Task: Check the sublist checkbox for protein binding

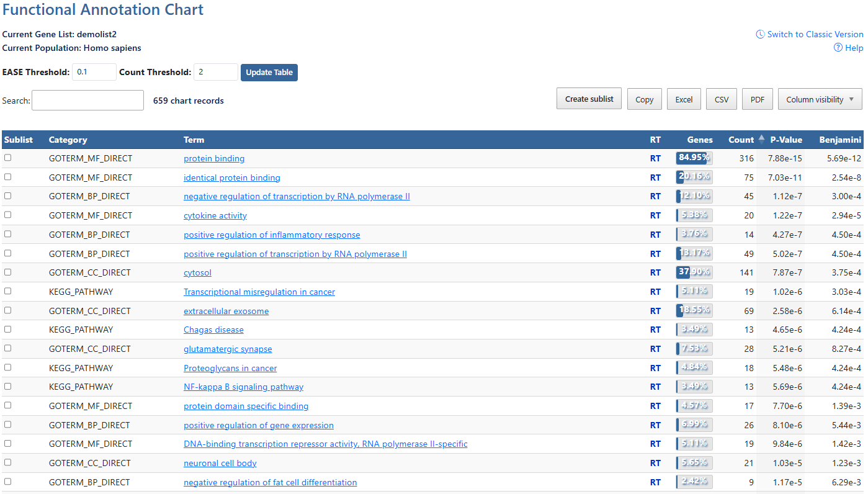Action: pos(7,158)
